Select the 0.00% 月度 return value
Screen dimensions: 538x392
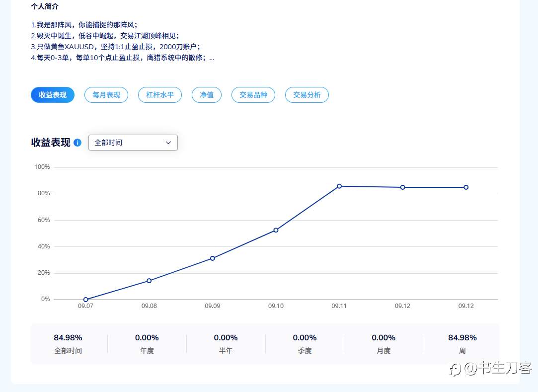point(384,338)
